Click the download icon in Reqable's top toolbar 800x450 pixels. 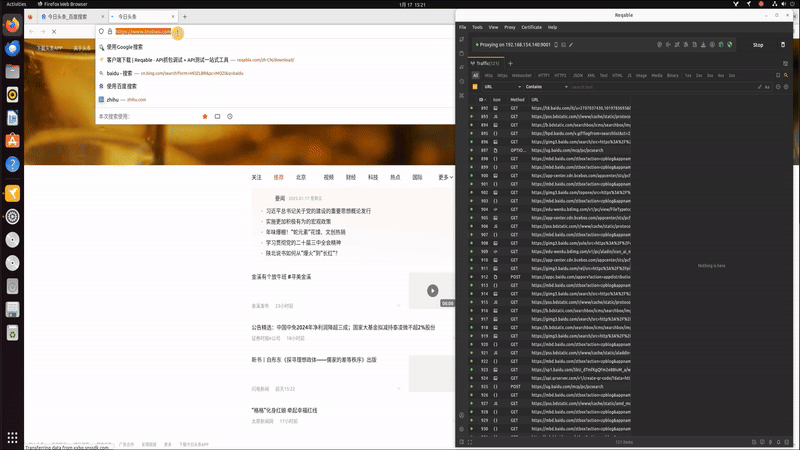tap(703, 45)
